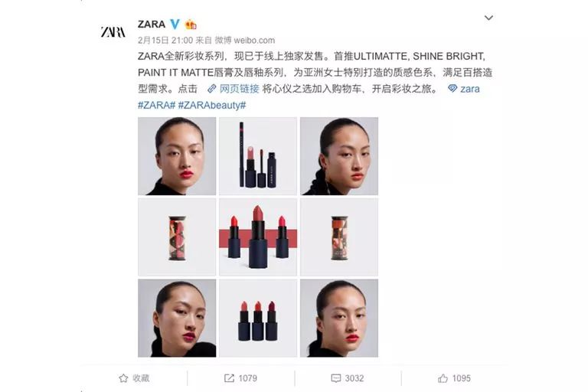Open the zara super topic link

point(464,89)
